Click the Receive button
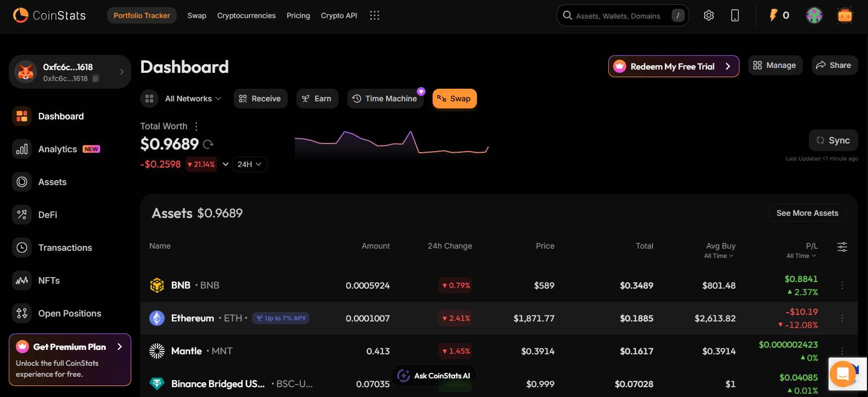868x397 pixels. (x=260, y=99)
